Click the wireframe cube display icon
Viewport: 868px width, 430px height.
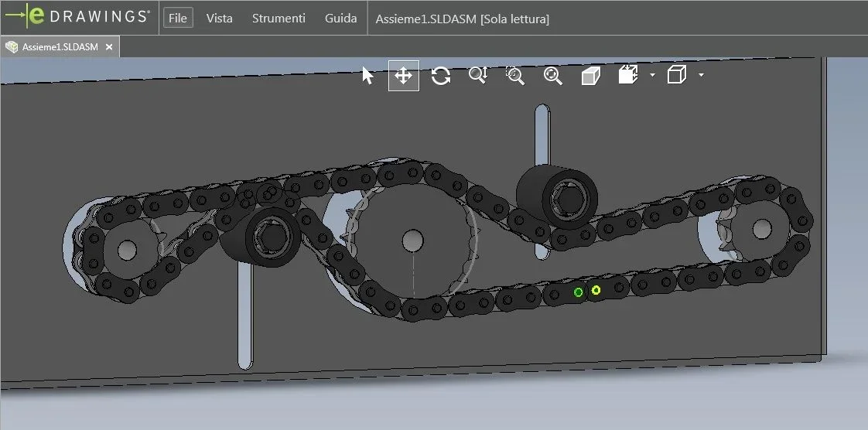point(676,75)
